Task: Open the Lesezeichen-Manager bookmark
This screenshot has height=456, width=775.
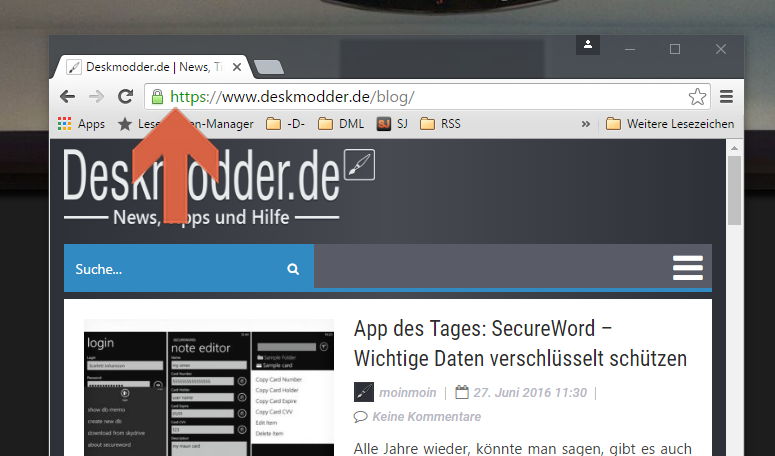Action: pos(186,124)
